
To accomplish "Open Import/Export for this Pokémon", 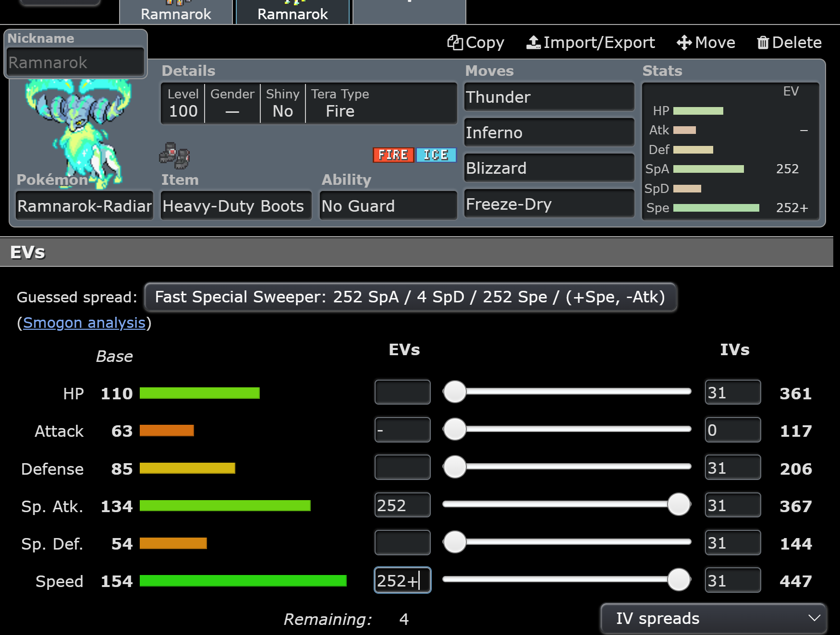I will [x=591, y=43].
